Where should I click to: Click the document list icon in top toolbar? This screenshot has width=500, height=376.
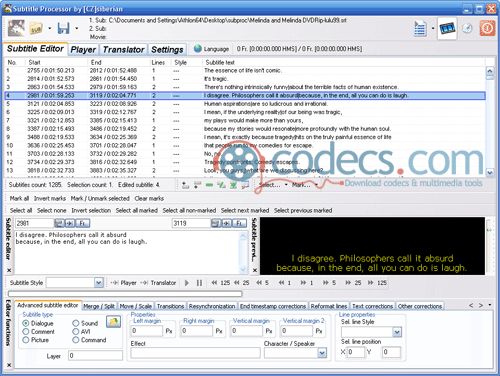(420, 29)
